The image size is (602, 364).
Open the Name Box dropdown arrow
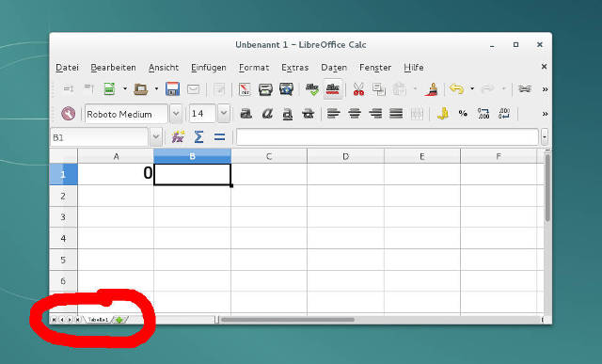(155, 137)
